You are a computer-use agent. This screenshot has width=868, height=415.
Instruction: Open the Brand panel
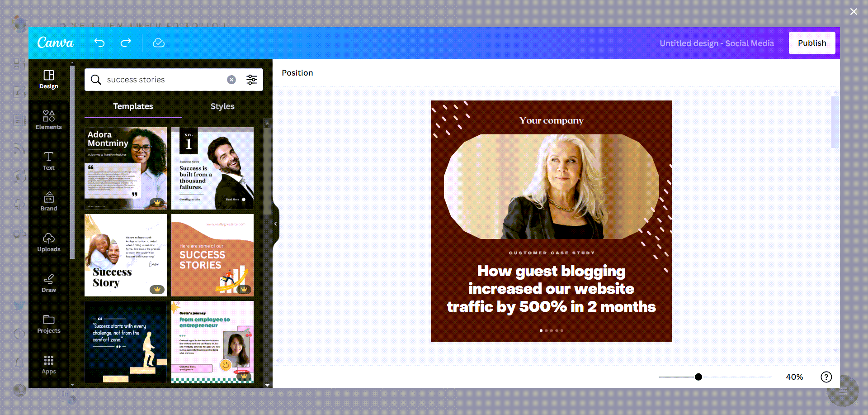click(x=48, y=202)
